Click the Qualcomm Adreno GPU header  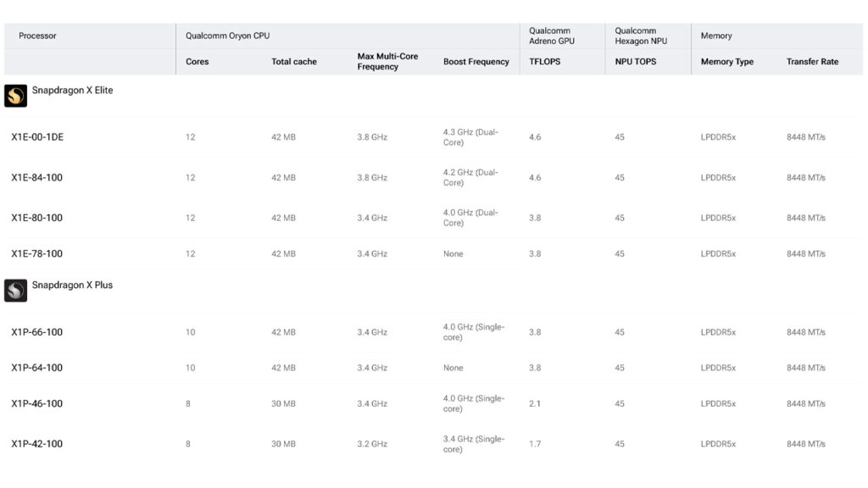(552, 36)
